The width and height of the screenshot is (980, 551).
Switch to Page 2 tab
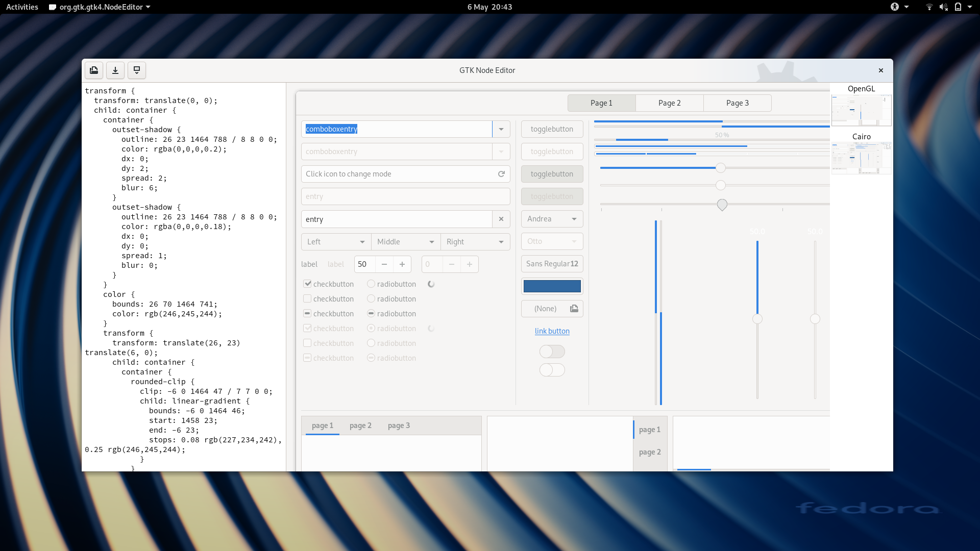pos(669,102)
